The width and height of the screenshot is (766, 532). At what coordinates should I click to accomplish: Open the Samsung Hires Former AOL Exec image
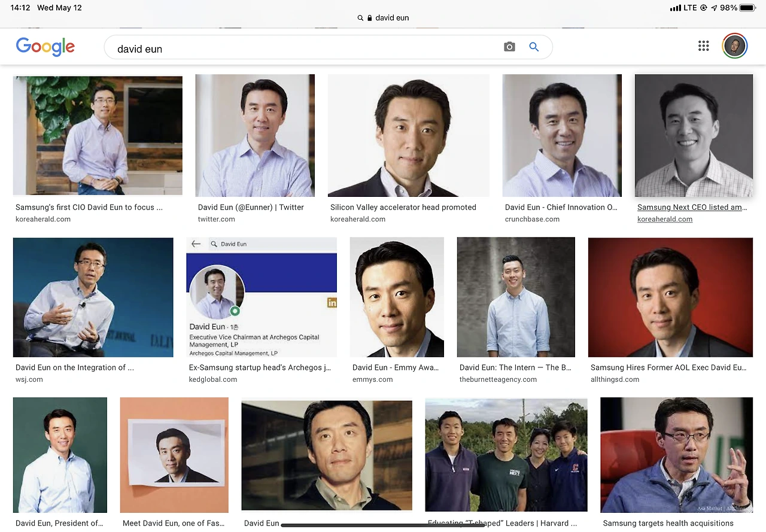click(670, 297)
